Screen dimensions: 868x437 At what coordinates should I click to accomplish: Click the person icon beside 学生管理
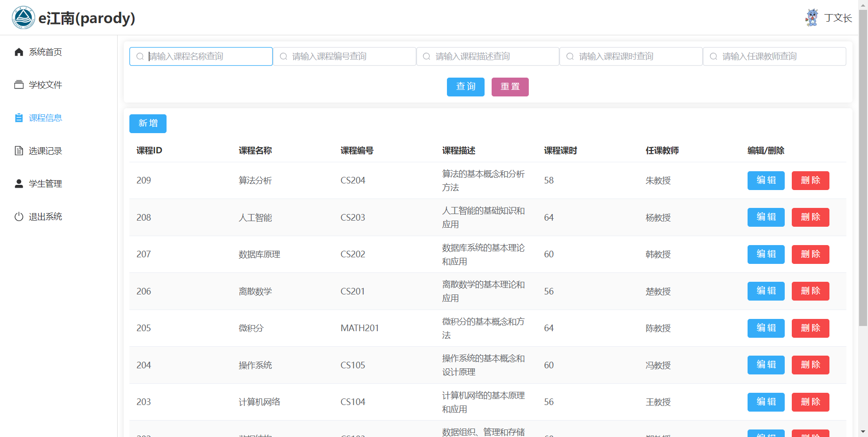(x=19, y=183)
